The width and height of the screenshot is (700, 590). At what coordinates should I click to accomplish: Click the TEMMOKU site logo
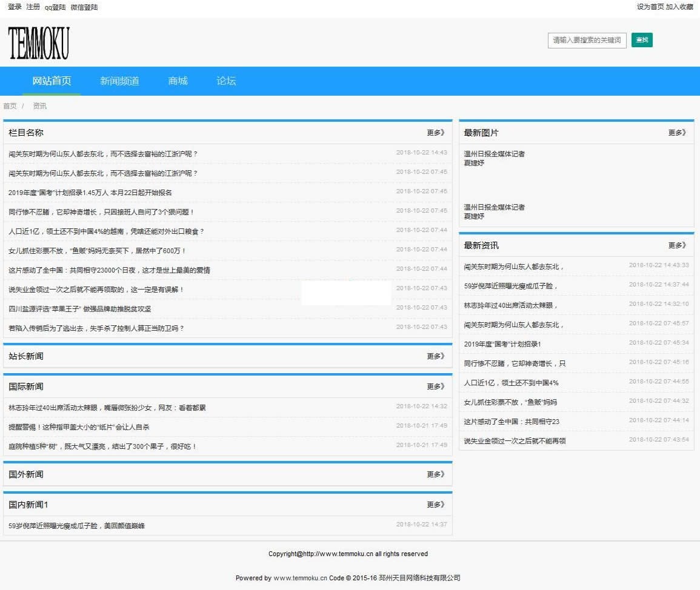(38, 42)
